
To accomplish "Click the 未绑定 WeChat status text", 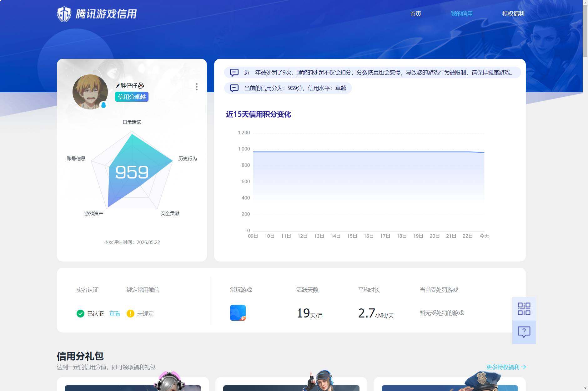I will (145, 313).
